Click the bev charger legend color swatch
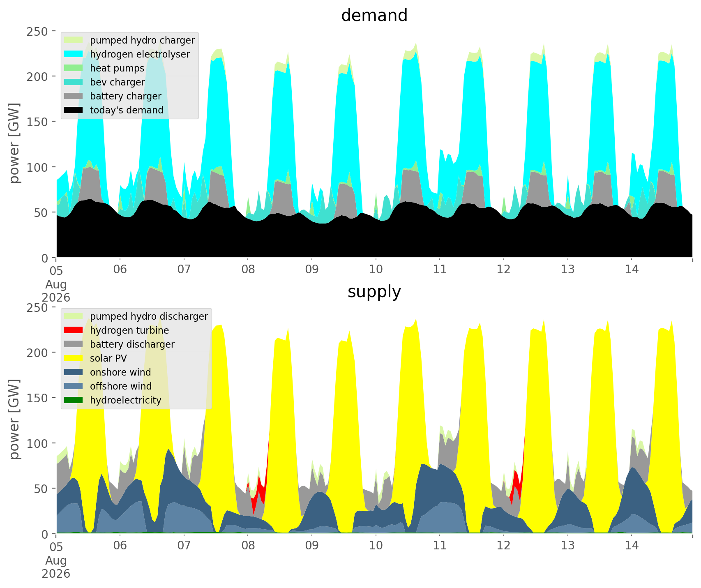 (x=74, y=82)
